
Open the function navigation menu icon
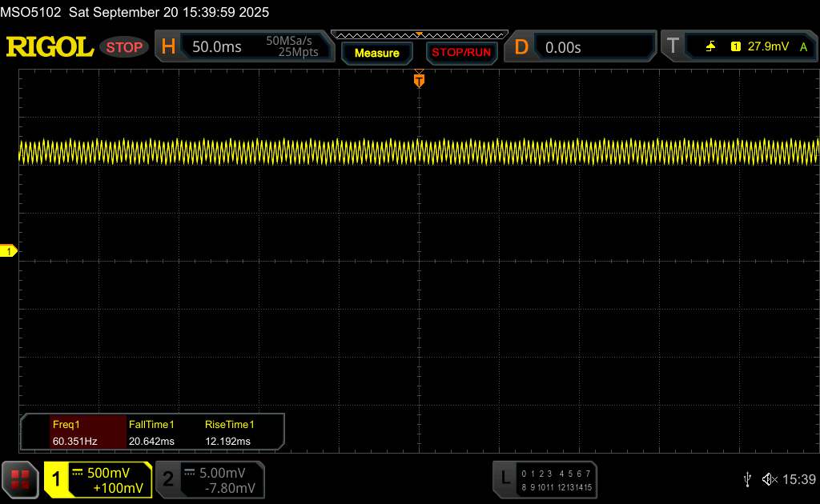click(20, 479)
